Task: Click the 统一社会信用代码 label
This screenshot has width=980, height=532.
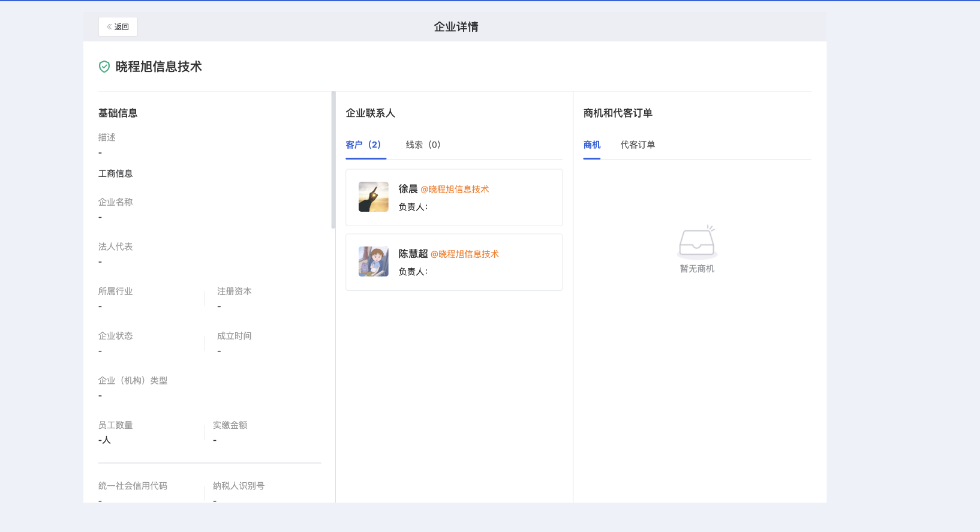Action: click(133, 486)
